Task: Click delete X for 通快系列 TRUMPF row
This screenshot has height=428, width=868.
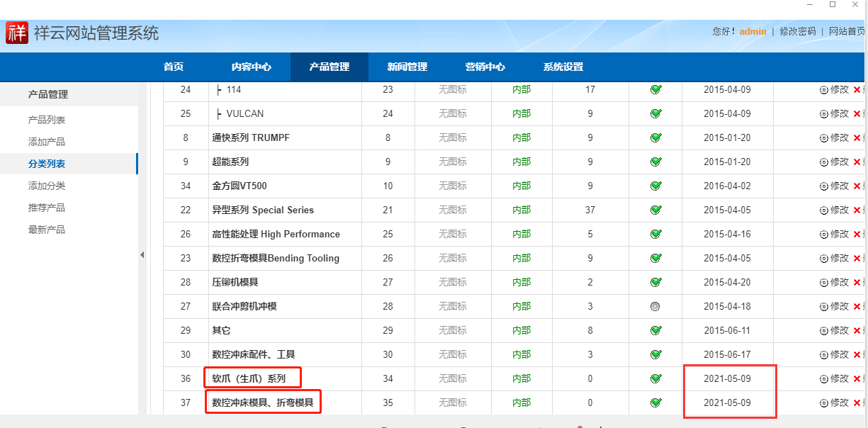Action: [x=857, y=138]
